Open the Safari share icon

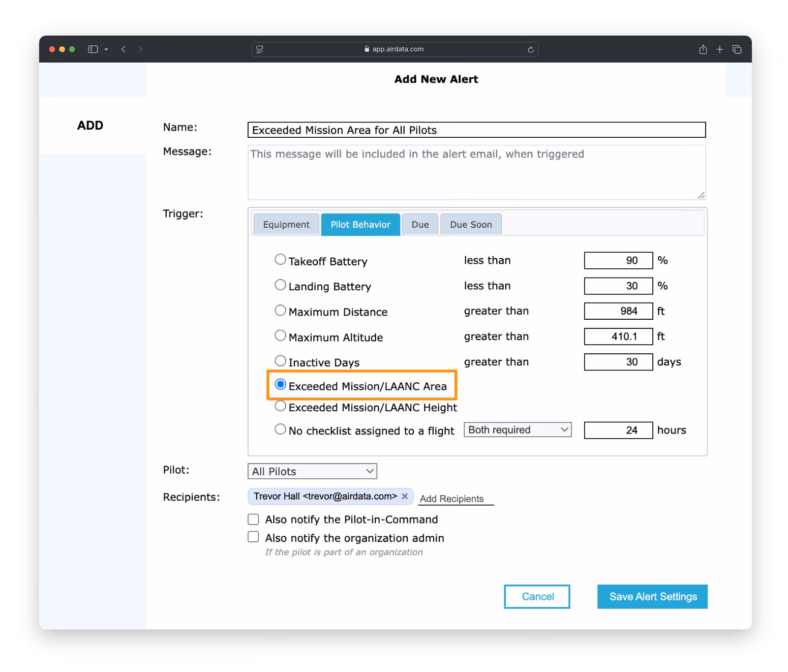pos(703,49)
